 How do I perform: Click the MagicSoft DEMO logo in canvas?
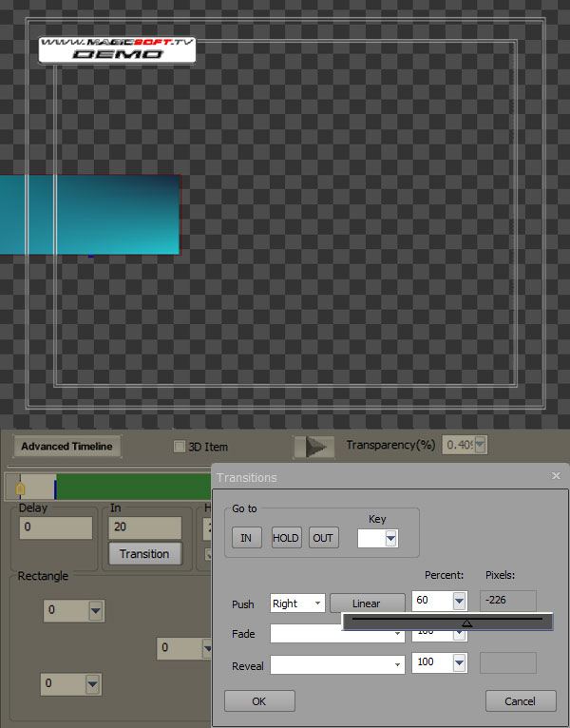pos(117,49)
